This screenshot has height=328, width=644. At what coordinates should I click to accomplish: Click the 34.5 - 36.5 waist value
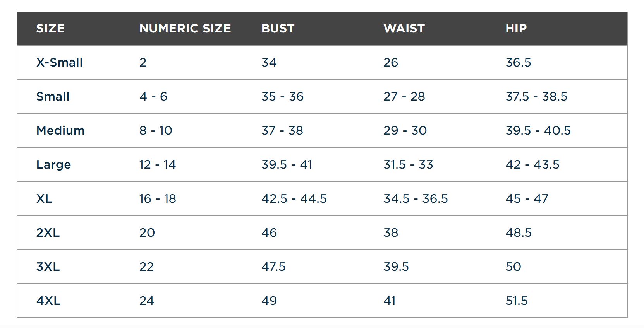pyautogui.click(x=416, y=199)
